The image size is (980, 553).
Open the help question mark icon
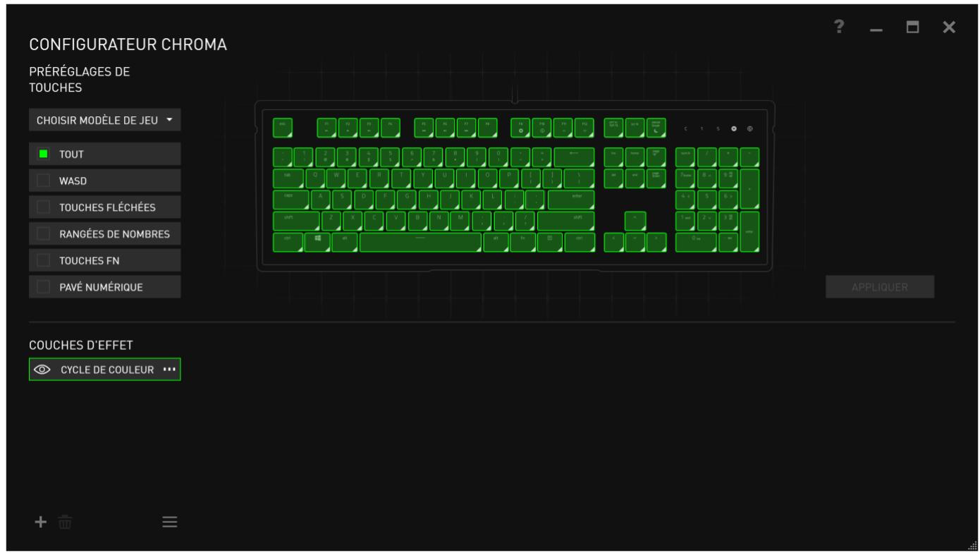pos(838,27)
